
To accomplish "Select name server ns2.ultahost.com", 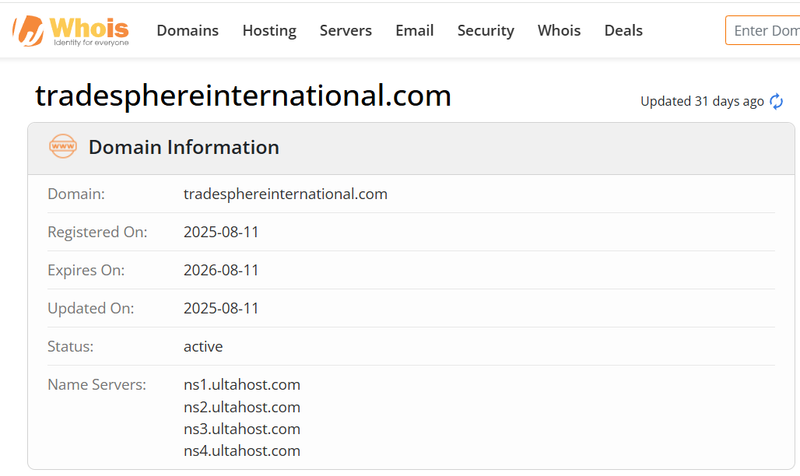I will pyautogui.click(x=242, y=407).
